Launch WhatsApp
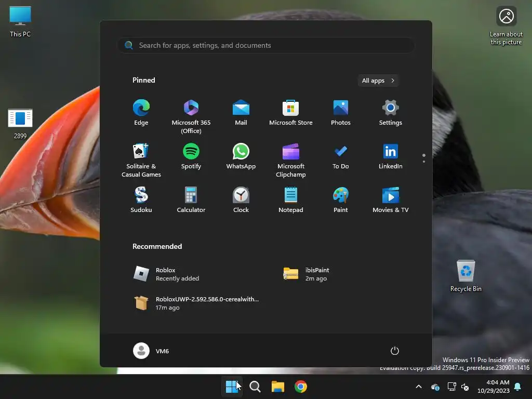532x399 pixels. (x=241, y=156)
